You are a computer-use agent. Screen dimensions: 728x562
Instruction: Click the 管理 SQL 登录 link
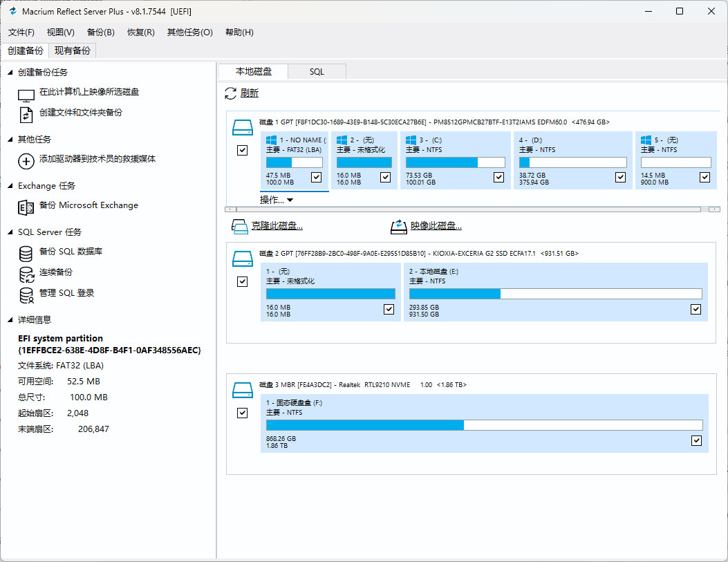pos(67,293)
